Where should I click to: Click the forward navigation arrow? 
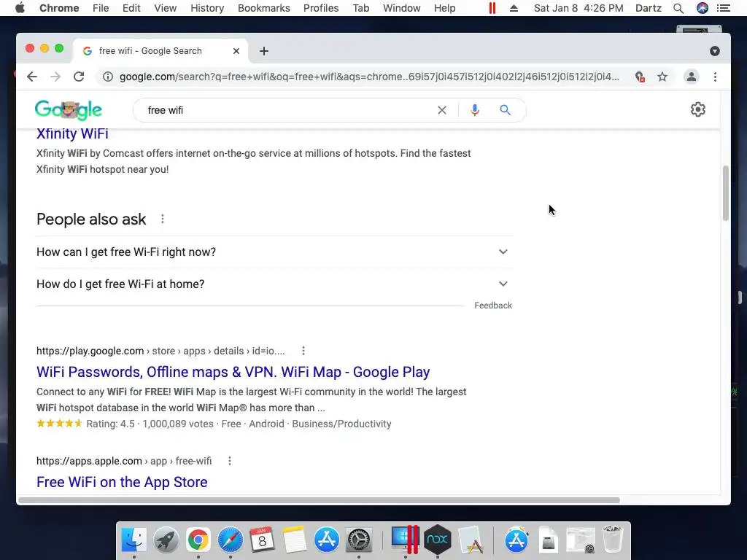coord(55,77)
